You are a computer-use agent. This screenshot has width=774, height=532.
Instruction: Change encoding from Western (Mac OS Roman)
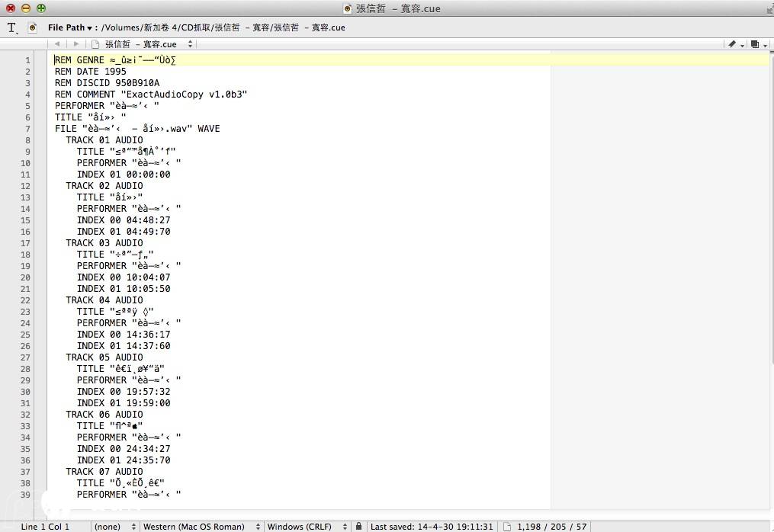click(x=200, y=527)
